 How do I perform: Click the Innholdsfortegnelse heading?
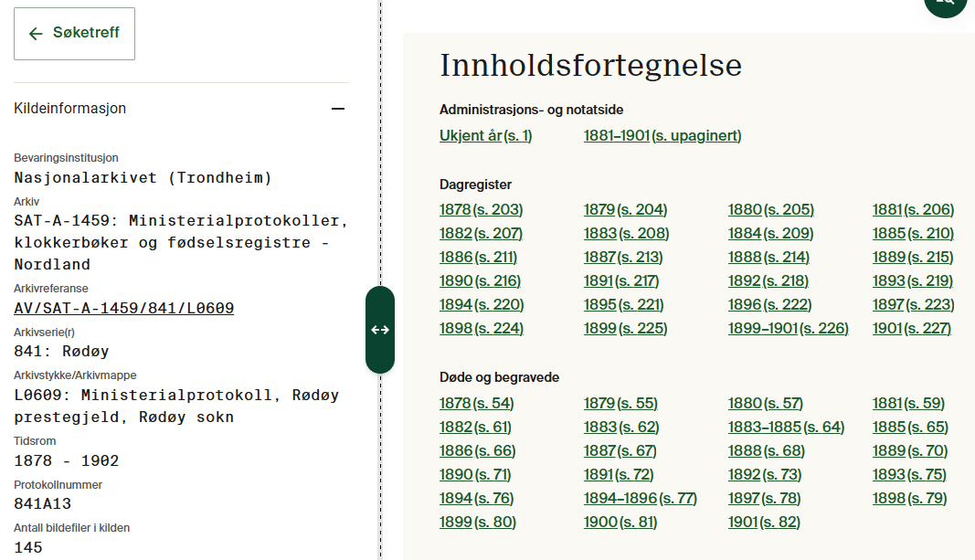pos(590,66)
